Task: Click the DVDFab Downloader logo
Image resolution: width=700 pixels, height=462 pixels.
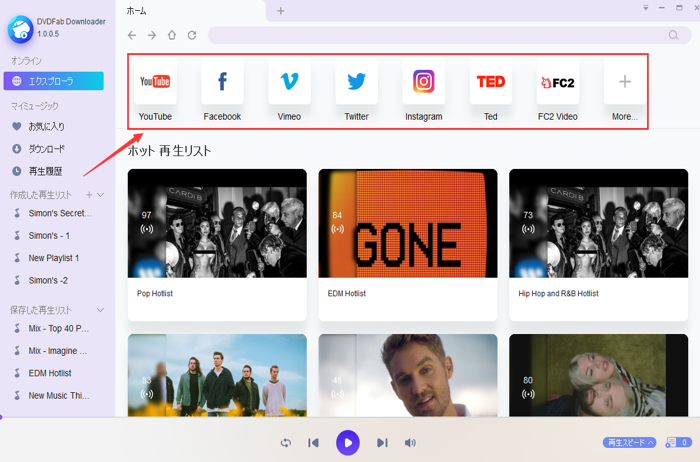Action: pyautogui.click(x=21, y=29)
